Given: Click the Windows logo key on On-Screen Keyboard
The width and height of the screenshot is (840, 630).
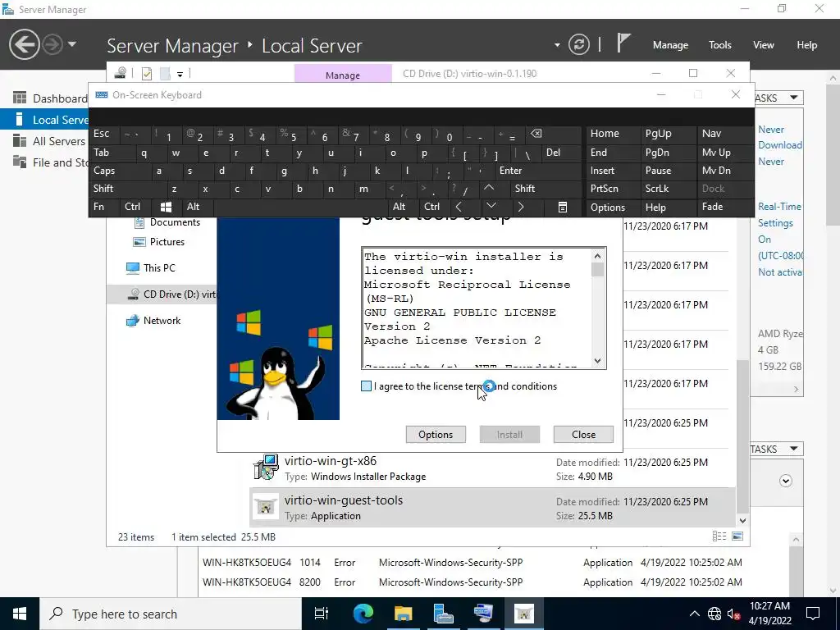Looking at the screenshot, I should [x=166, y=207].
